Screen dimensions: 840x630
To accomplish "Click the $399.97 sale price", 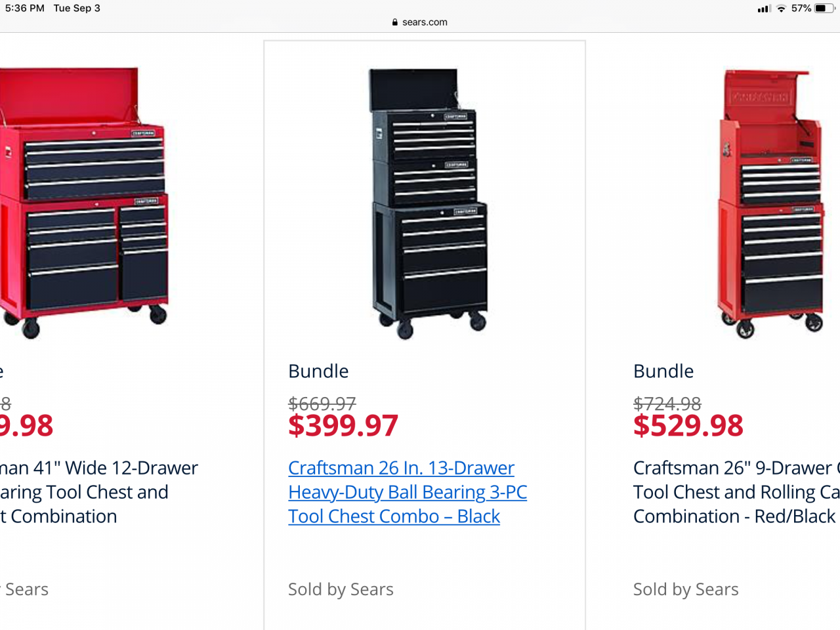I will pos(343,426).
